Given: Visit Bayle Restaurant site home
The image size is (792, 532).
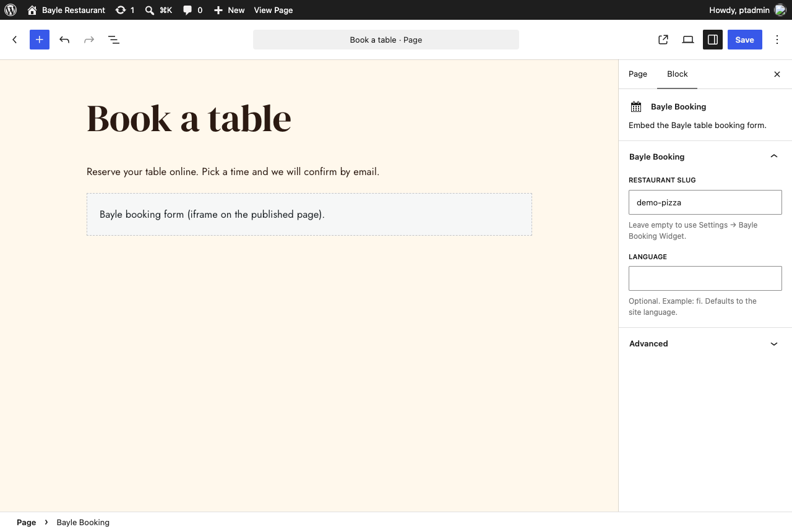Looking at the screenshot, I should (x=66, y=10).
